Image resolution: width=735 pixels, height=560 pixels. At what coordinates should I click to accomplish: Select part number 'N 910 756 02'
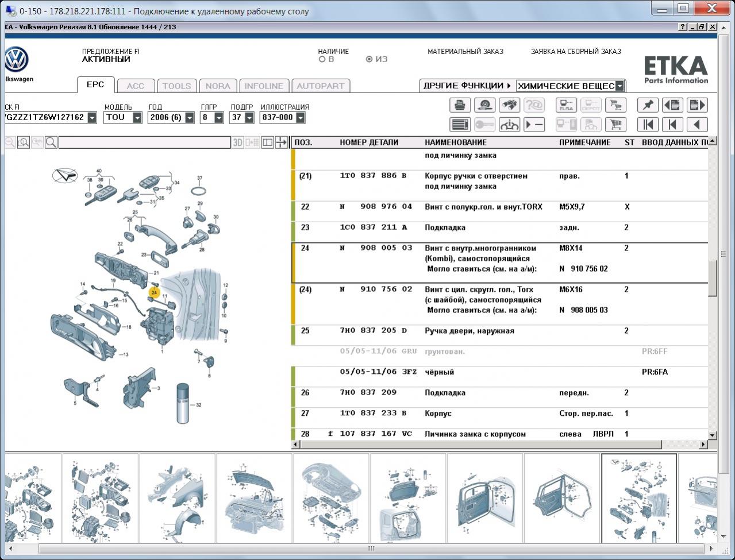tap(376, 289)
